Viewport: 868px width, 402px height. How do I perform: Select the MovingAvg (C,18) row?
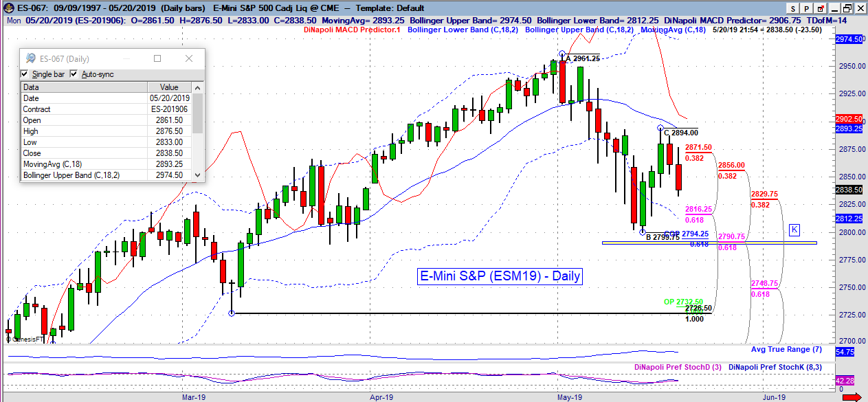coord(107,164)
